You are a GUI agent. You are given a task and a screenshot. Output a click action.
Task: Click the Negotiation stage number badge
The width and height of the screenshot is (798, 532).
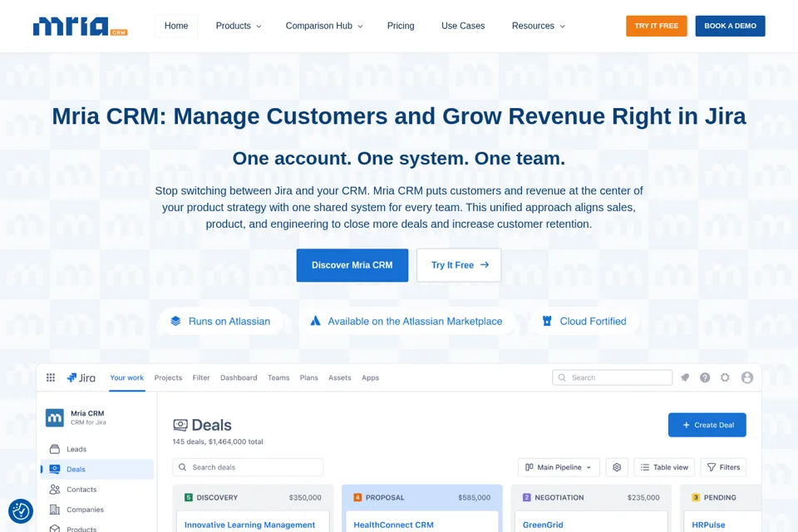[526, 497]
